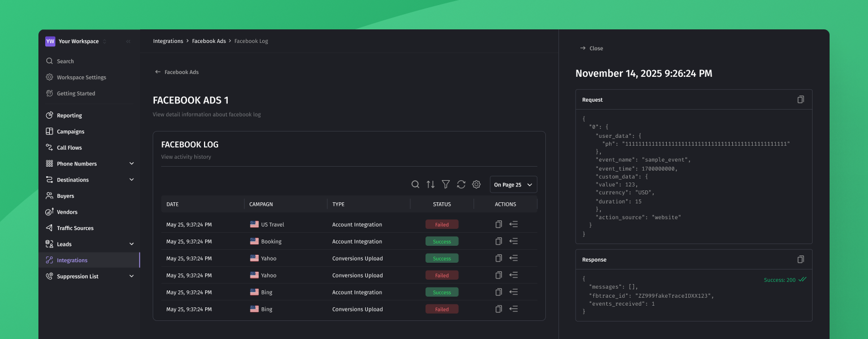Refresh the Facebook log table
Viewport: 868px width, 339px height.
click(461, 184)
